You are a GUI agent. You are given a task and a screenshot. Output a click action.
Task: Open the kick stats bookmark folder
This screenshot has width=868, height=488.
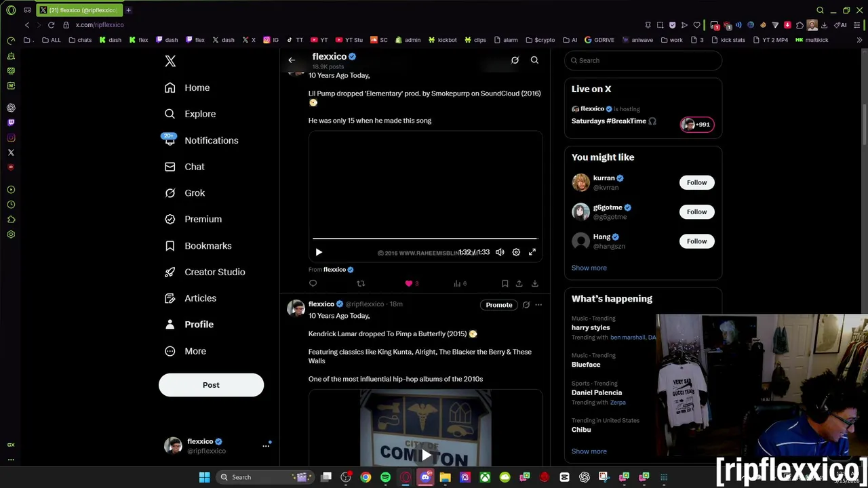(728, 40)
